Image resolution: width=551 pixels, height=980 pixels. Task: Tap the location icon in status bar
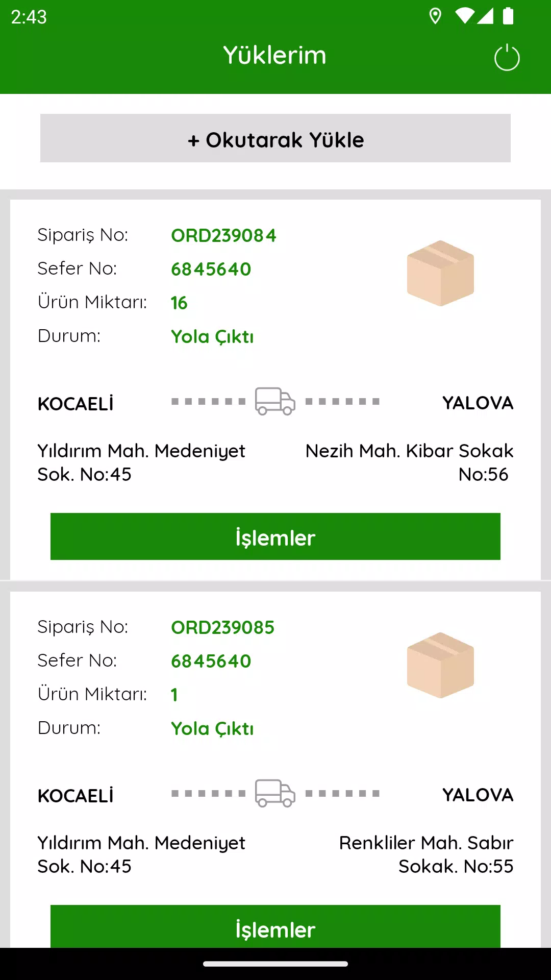435,16
